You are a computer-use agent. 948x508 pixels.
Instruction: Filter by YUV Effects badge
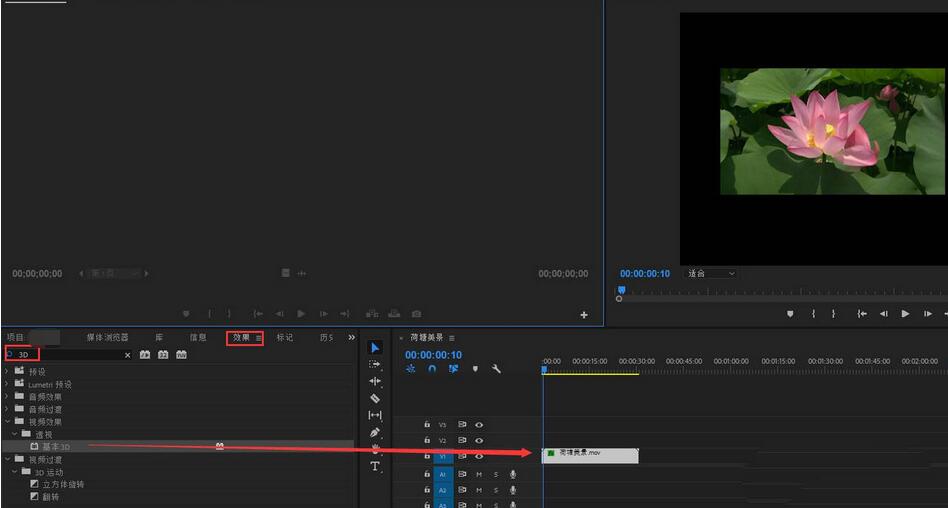tap(181, 355)
